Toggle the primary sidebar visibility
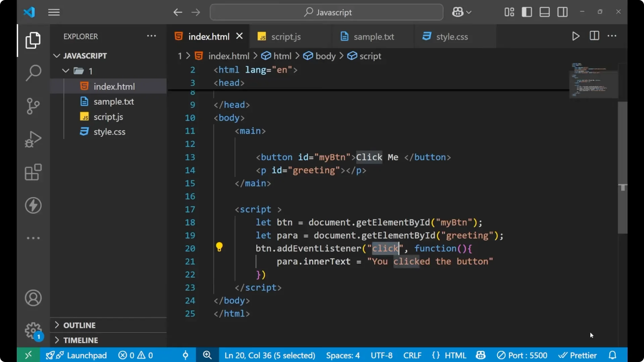Viewport: 644px width, 362px height. (x=527, y=12)
